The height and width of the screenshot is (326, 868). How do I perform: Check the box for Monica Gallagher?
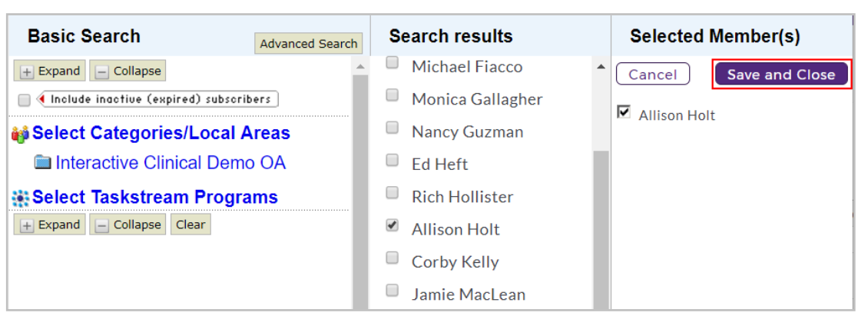click(392, 95)
